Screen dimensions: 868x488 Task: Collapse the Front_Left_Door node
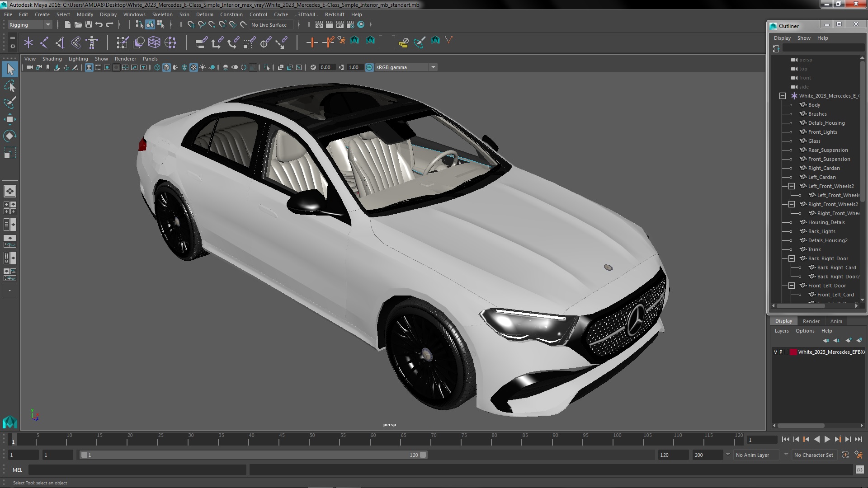tap(792, 286)
